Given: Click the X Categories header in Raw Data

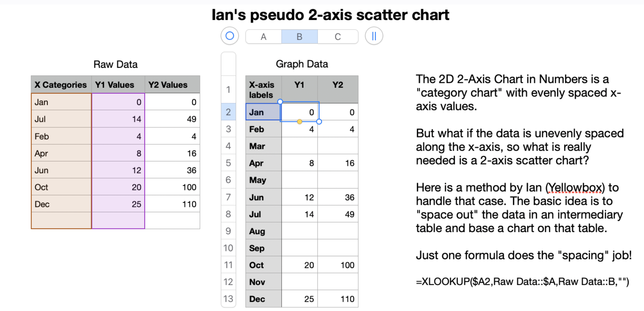Looking at the screenshot, I should [60, 84].
